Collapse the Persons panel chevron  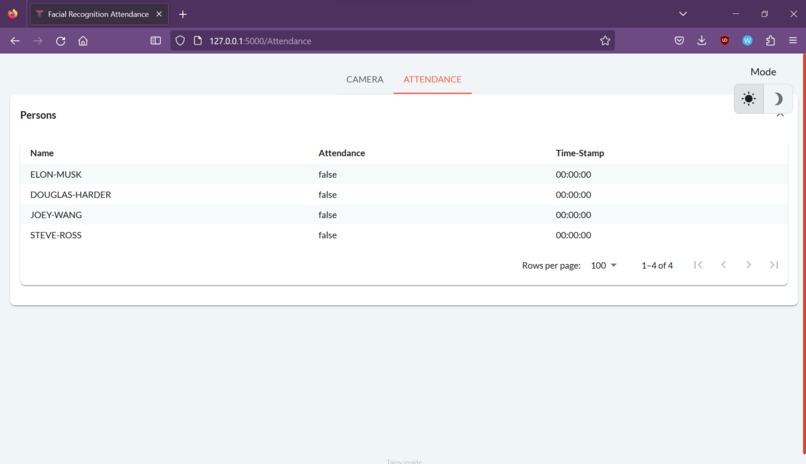pos(780,115)
